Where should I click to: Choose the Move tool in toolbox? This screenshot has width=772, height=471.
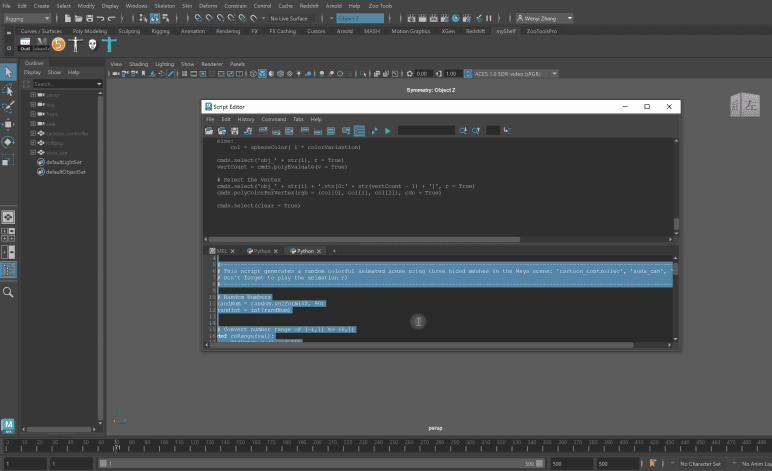(x=8, y=125)
